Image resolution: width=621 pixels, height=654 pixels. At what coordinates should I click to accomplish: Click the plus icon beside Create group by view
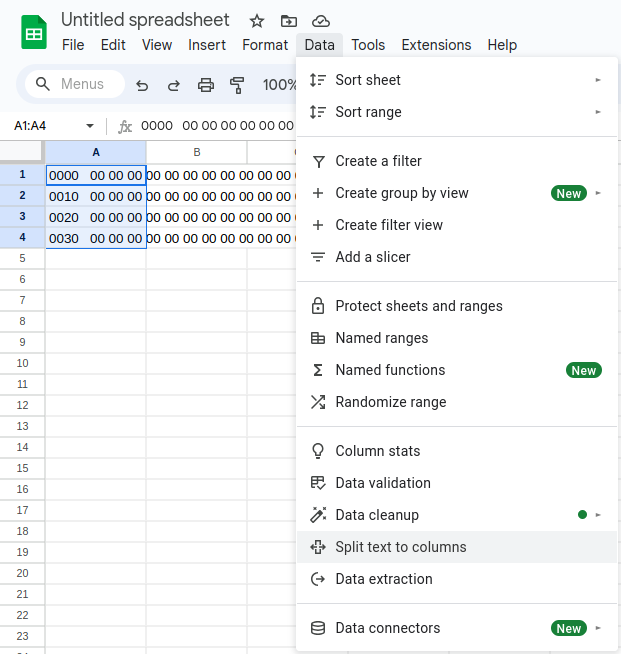click(318, 193)
